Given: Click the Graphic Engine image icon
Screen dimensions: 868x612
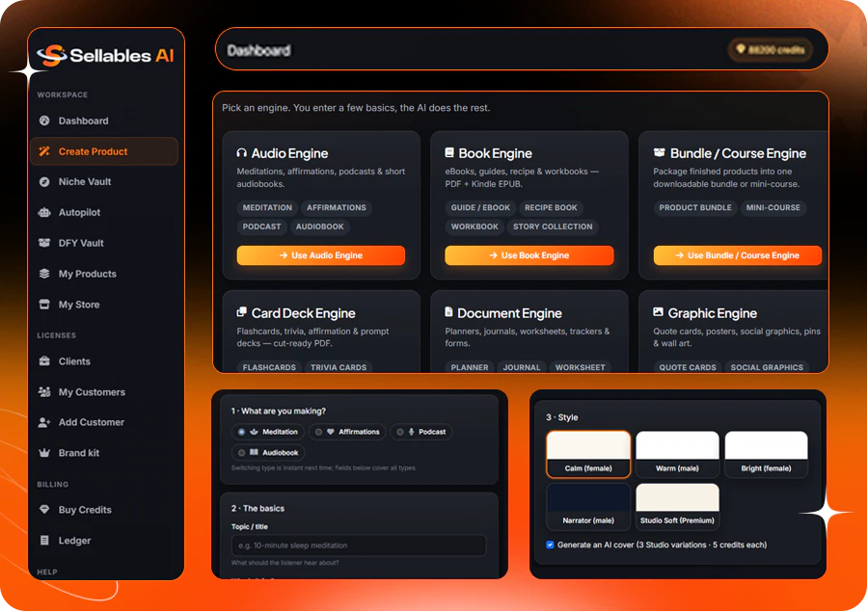Looking at the screenshot, I should click(658, 312).
